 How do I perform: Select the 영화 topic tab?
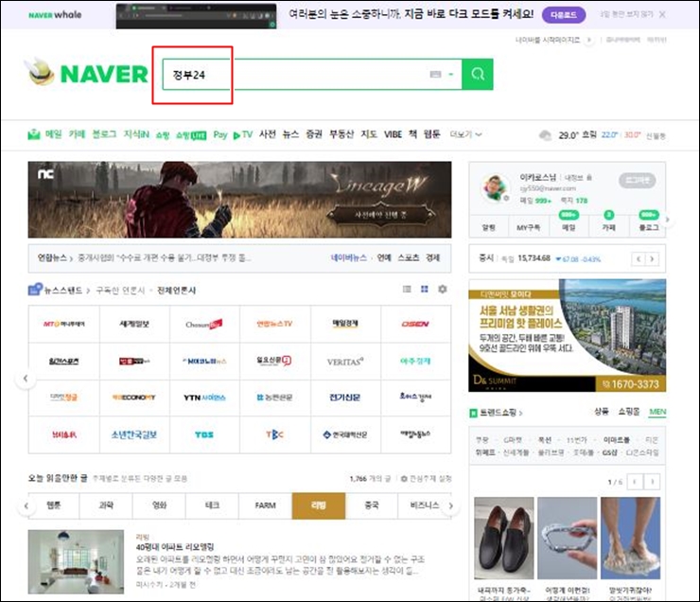pos(159,505)
